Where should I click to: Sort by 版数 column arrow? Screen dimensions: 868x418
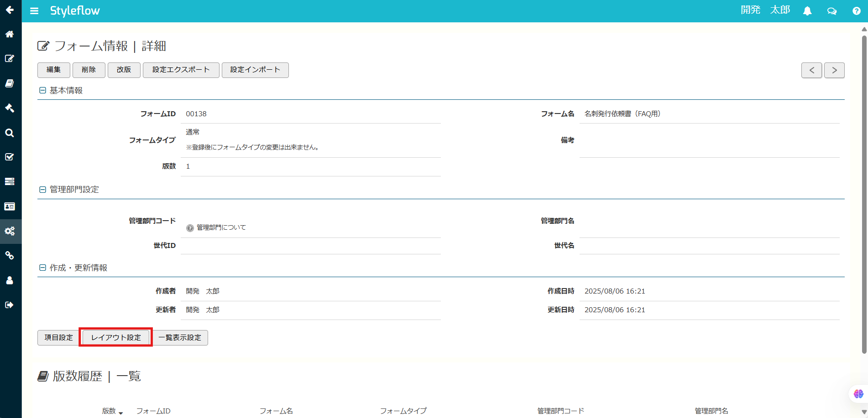(120, 413)
